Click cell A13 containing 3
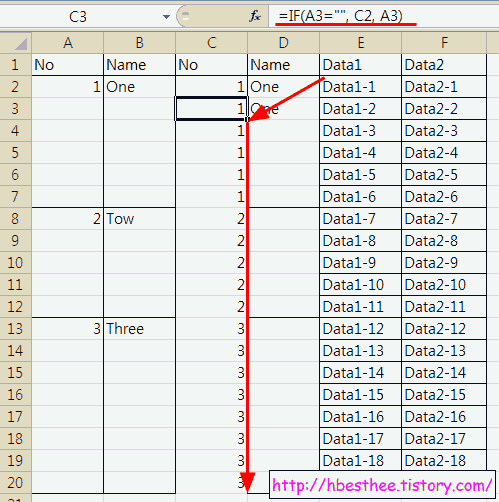Screen dimensions: 499x502 click(x=68, y=329)
